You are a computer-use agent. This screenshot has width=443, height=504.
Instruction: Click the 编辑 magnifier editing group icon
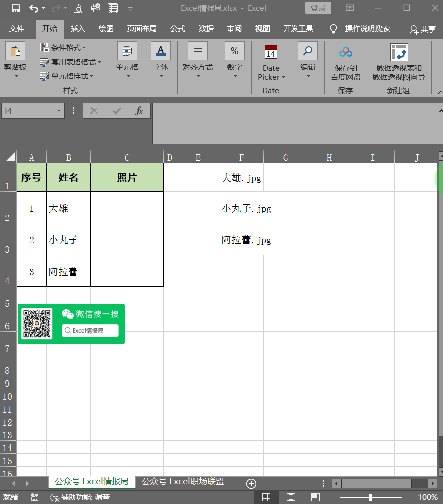pos(307,51)
